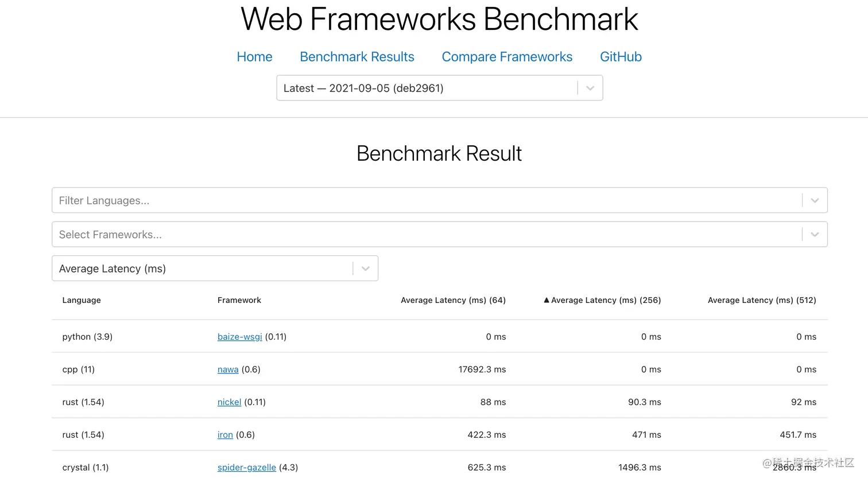Screen dimensions: 868x482
Task: Select the 422.3 ms latency value
Action: click(487, 435)
